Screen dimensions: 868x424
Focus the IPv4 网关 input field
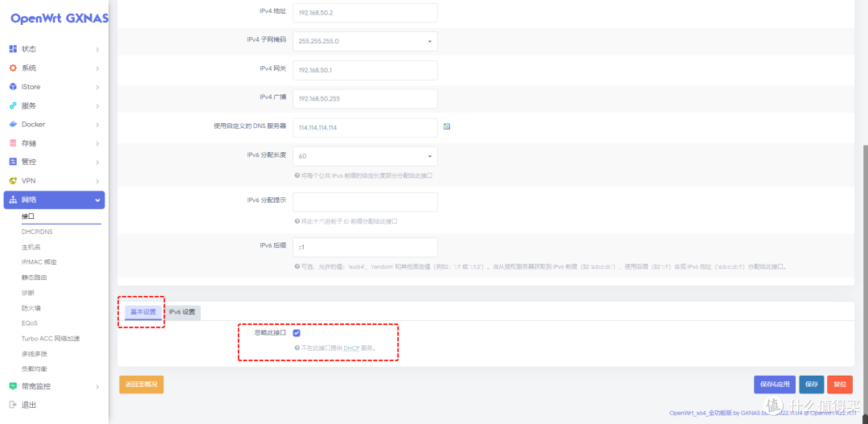pyautogui.click(x=365, y=70)
